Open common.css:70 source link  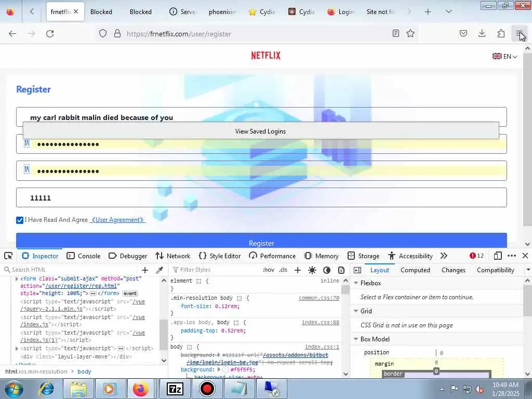point(319,298)
